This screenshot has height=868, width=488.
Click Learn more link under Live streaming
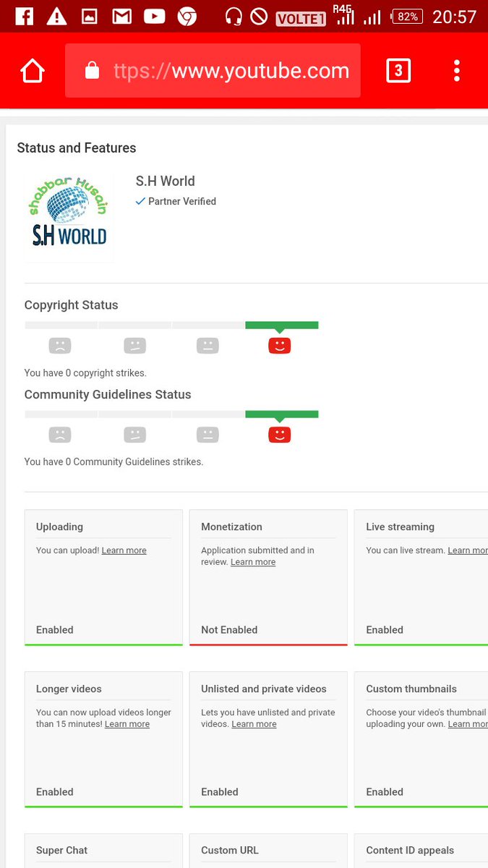(468, 550)
